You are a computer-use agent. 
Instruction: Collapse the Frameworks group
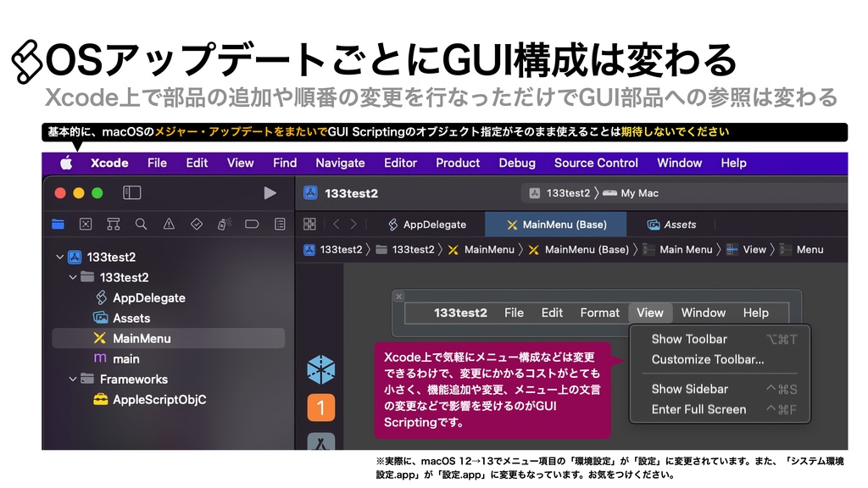[x=71, y=379]
